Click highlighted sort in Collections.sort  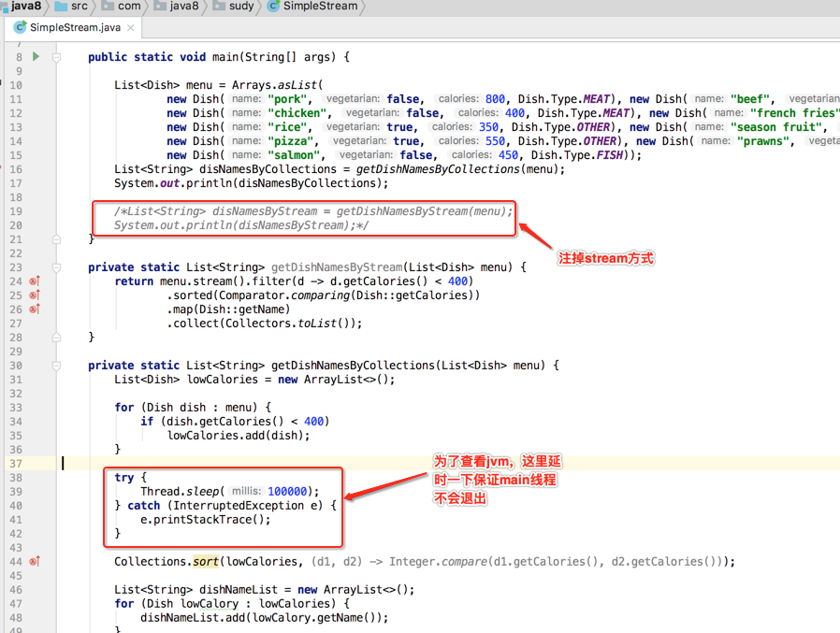pyautogui.click(x=206, y=562)
